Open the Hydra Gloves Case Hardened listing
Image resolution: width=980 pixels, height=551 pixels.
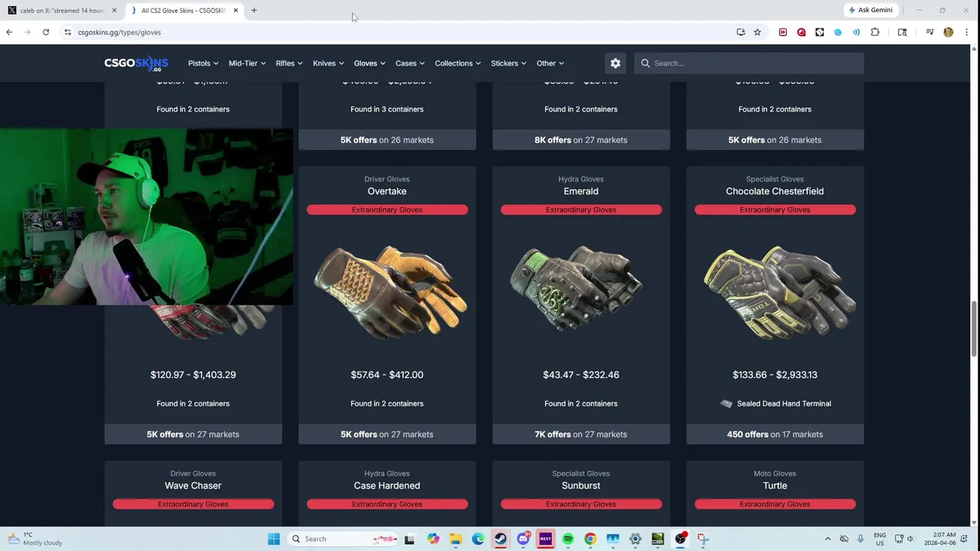[387, 486]
